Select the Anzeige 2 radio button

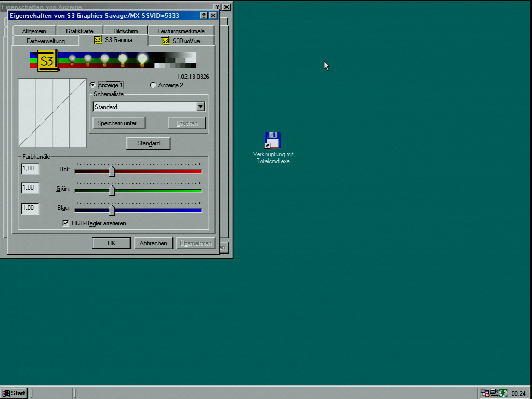pos(153,85)
